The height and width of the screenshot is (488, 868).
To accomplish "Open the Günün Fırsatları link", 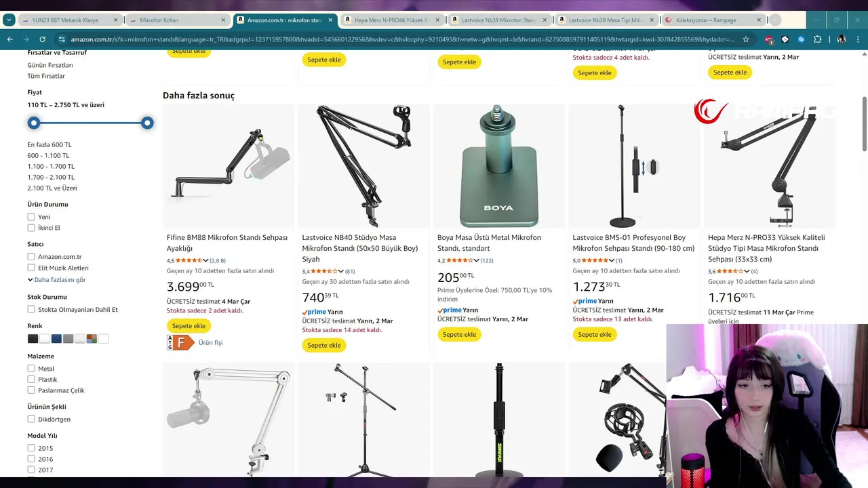I will point(50,65).
